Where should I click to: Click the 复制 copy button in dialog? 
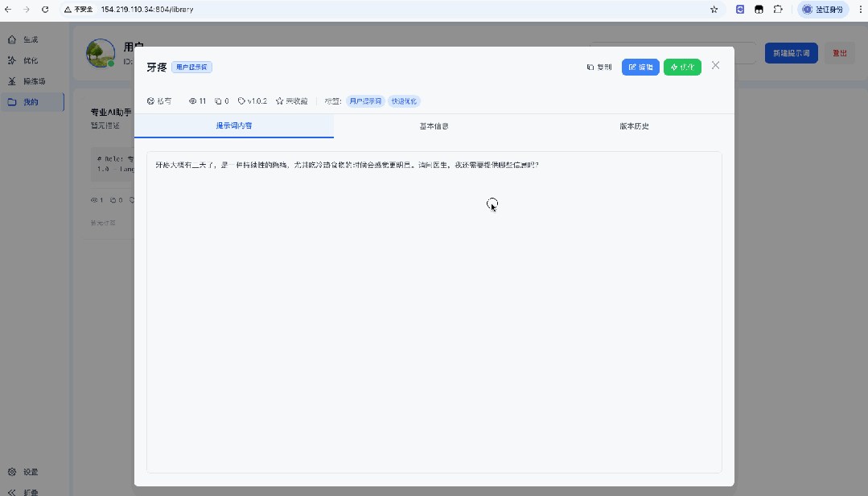(x=599, y=67)
